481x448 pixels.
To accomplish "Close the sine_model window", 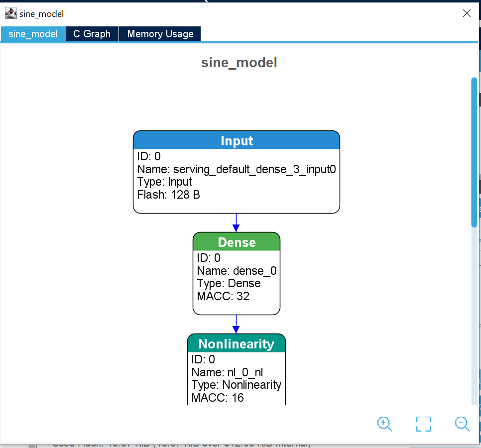I will point(467,13).
